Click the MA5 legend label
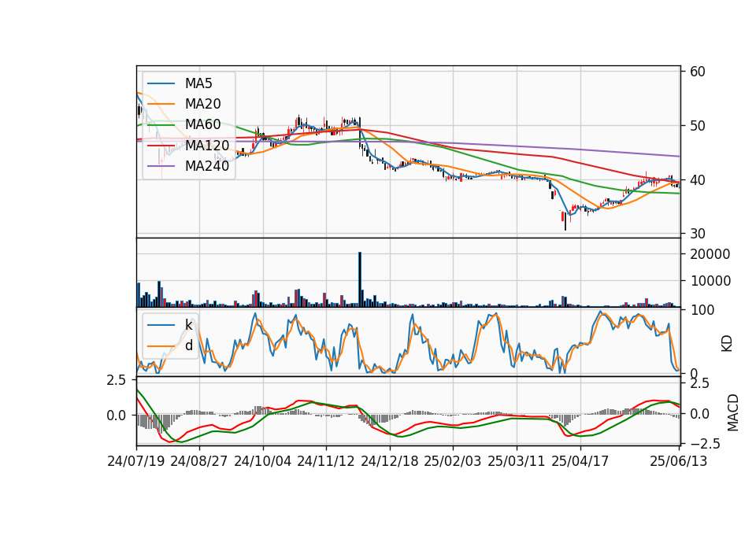 pyautogui.click(x=198, y=83)
